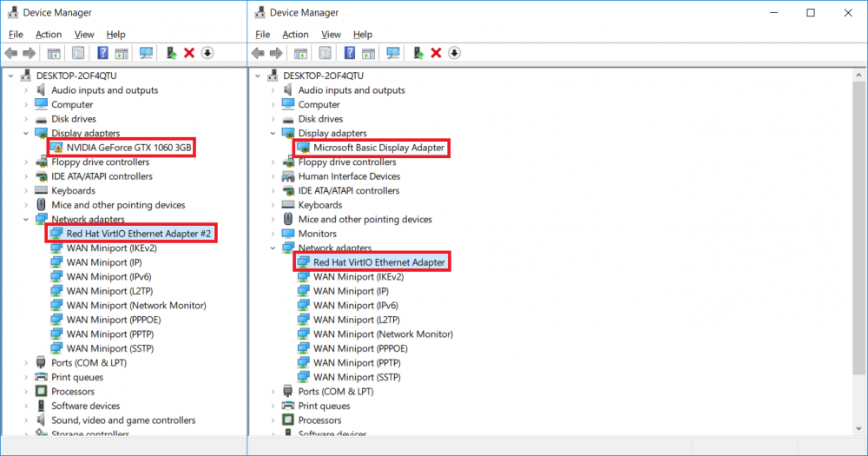This screenshot has width=868, height=456.
Task: Click red X Uninstall icon in left window
Action: tap(189, 53)
